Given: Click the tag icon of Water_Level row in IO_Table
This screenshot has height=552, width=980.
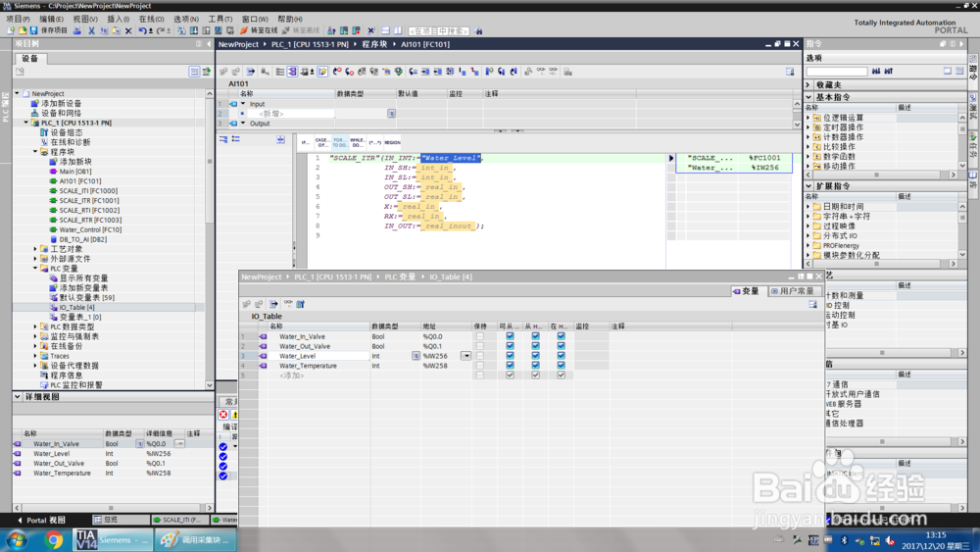Looking at the screenshot, I should tap(263, 356).
